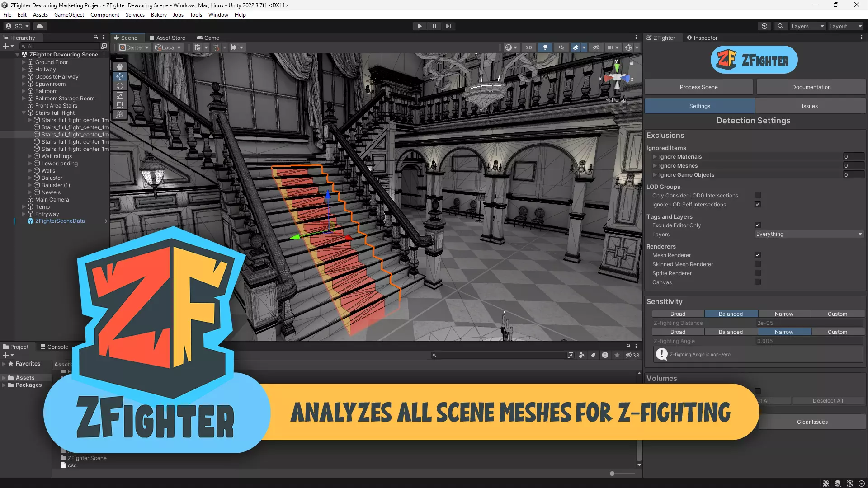Switch to the Issues tab

point(810,106)
